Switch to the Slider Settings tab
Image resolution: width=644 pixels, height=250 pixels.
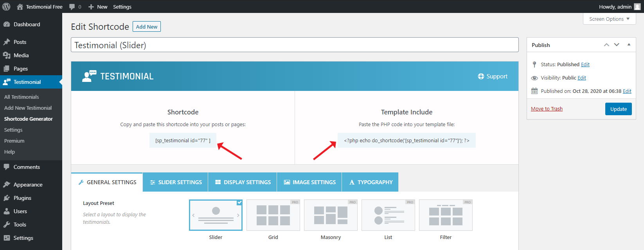pyautogui.click(x=175, y=182)
